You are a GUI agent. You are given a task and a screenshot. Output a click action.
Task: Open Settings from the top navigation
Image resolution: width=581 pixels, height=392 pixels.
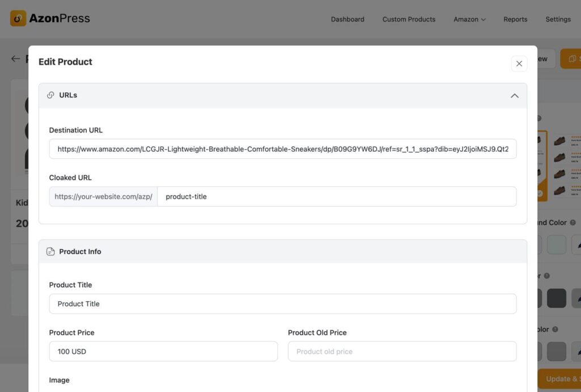558,19
